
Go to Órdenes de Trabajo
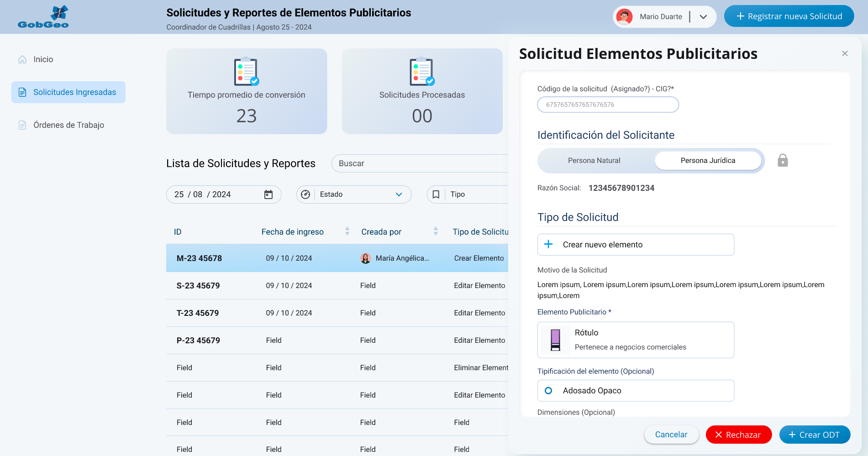pyautogui.click(x=68, y=125)
